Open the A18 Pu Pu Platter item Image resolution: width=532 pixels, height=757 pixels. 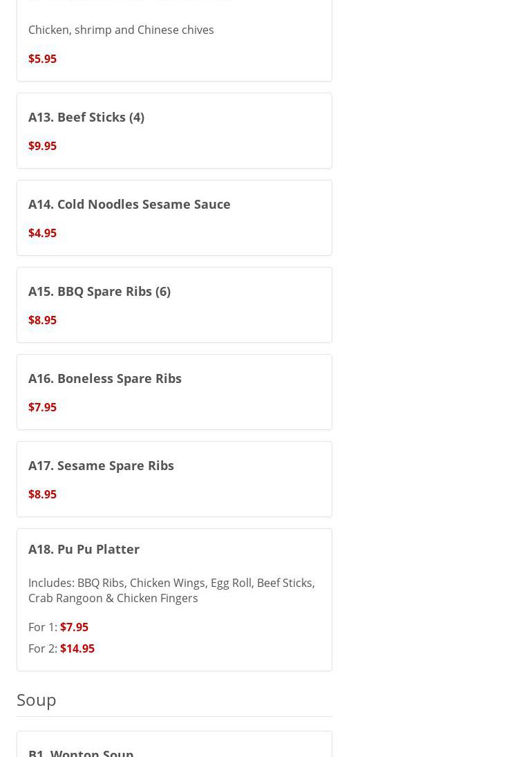click(84, 549)
